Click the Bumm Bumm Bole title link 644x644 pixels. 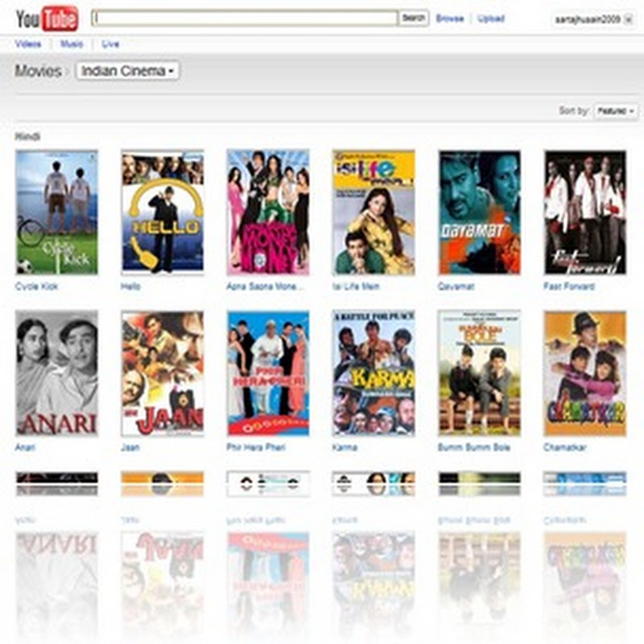pyautogui.click(x=474, y=448)
